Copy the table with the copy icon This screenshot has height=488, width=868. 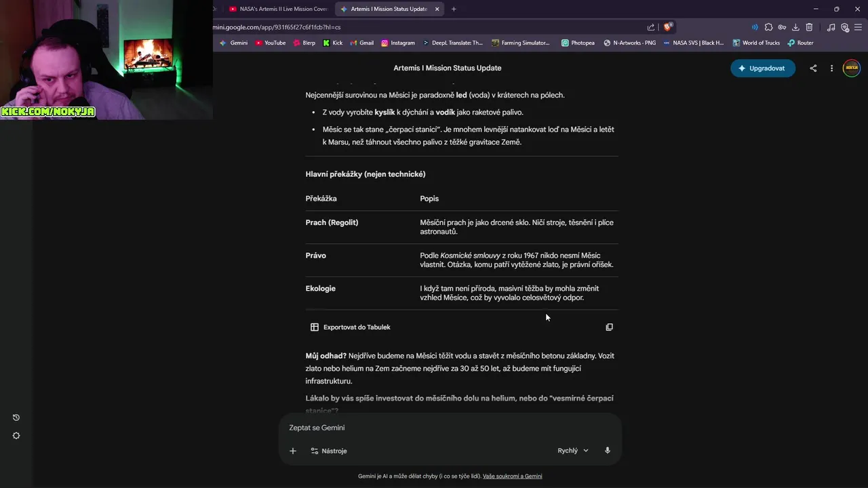tap(609, 327)
